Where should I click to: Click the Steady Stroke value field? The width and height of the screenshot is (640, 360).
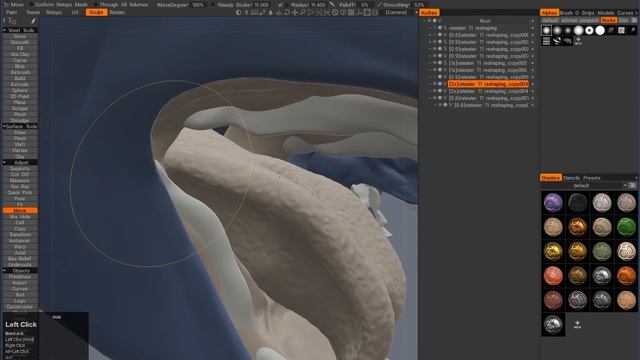pos(261,4)
